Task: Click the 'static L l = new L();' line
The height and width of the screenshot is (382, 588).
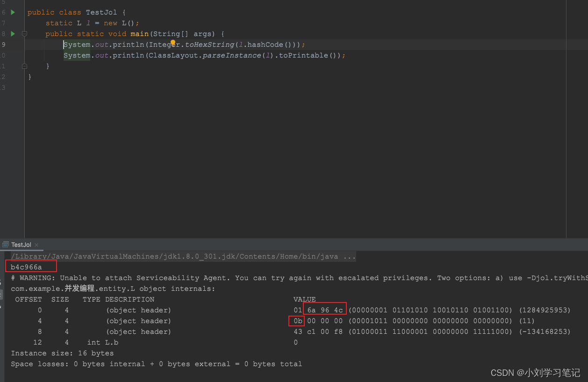Action: tap(93, 23)
